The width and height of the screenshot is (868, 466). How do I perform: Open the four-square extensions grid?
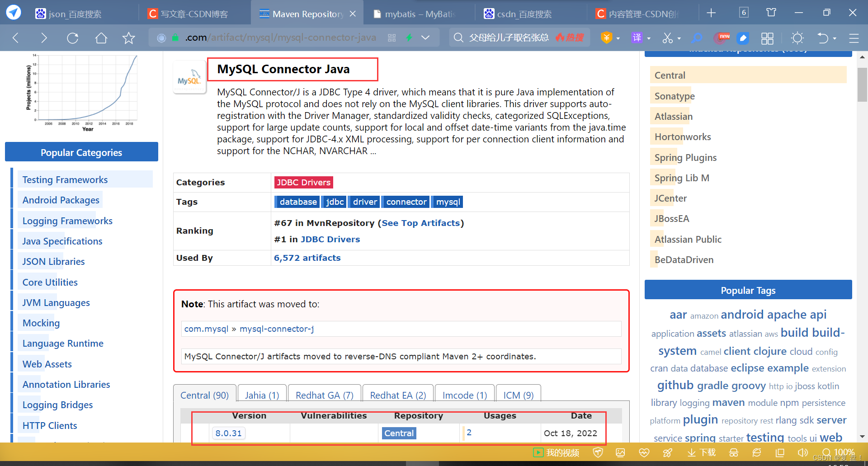pos(767,38)
